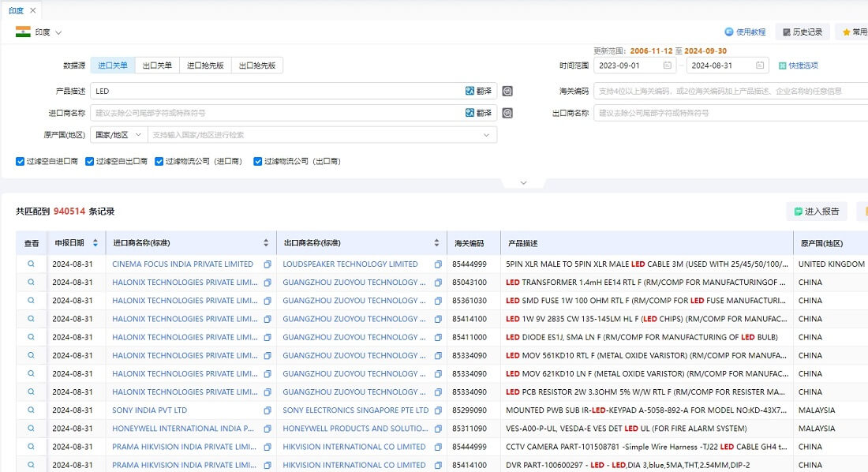Viewport: 868px width, 472px height.
Task: Click 翻译 button in 进口商名称 row
Action: click(478, 113)
